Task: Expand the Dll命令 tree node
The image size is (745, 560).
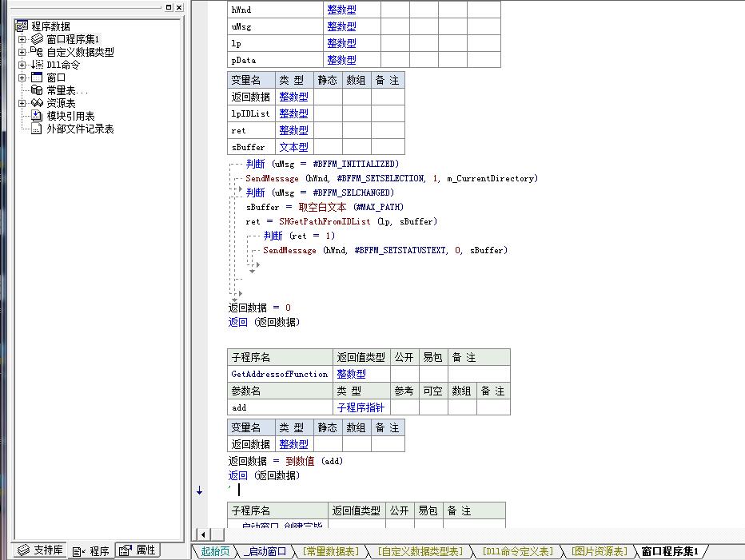Action: point(22,65)
